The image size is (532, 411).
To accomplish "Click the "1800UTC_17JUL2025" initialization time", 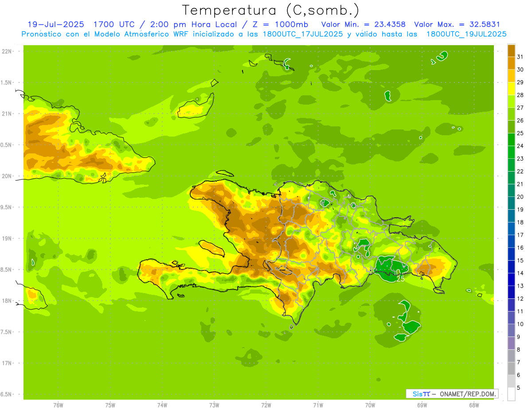I will [x=302, y=34].
